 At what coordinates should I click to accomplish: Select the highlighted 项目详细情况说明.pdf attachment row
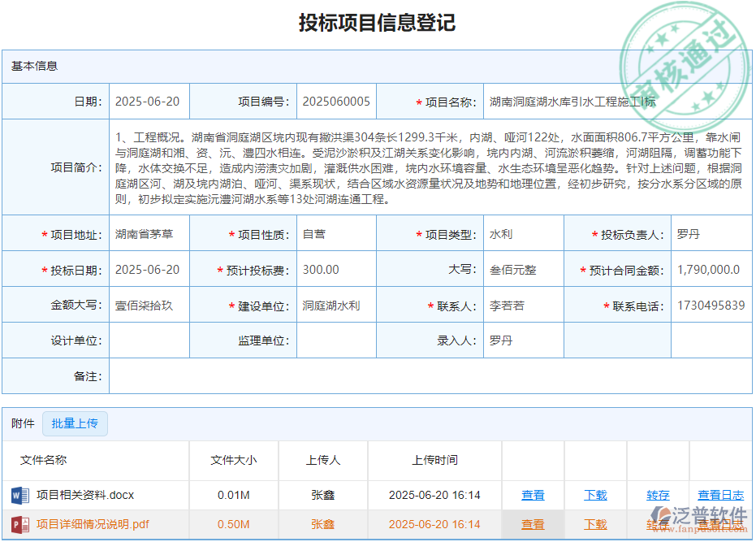click(x=244, y=524)
